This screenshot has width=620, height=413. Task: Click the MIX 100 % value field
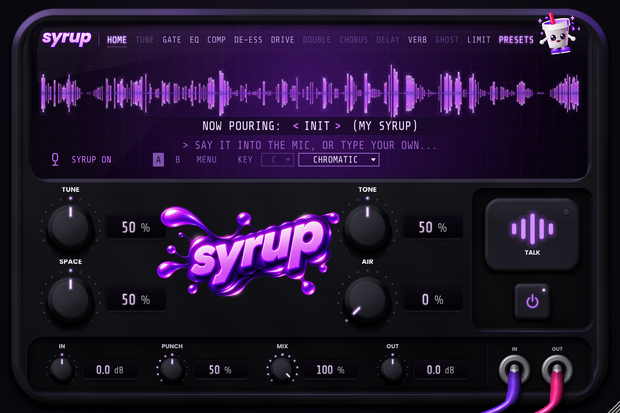(331, 370)
